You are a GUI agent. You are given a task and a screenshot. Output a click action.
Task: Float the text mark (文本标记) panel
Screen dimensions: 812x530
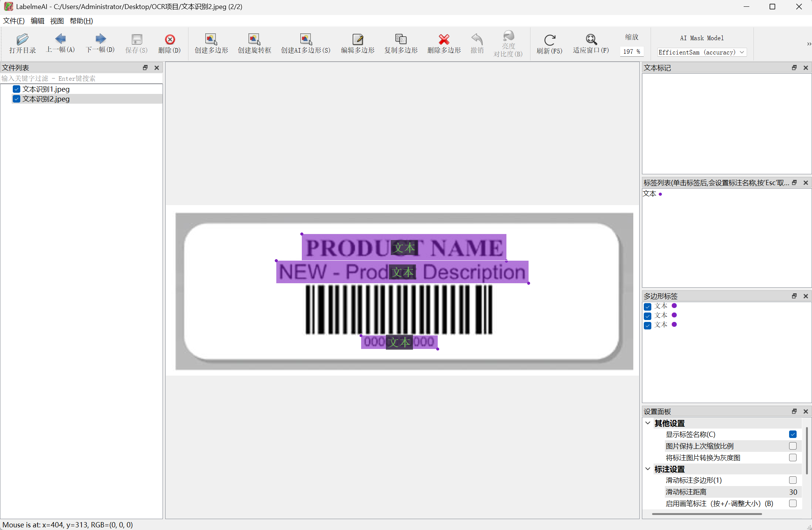coord(794,68)
